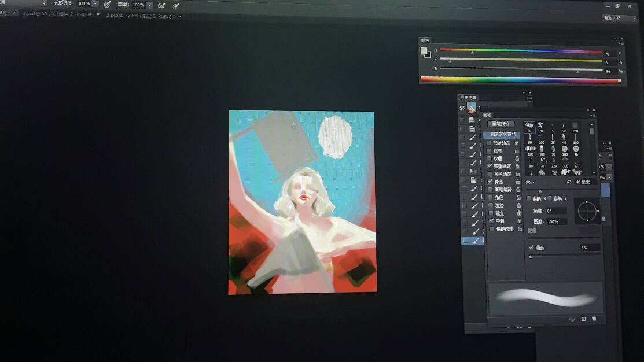This screenshot has height=362, width=644.
Task: Switch to the 2.psd document tab
Action: (x=58, y=14)
